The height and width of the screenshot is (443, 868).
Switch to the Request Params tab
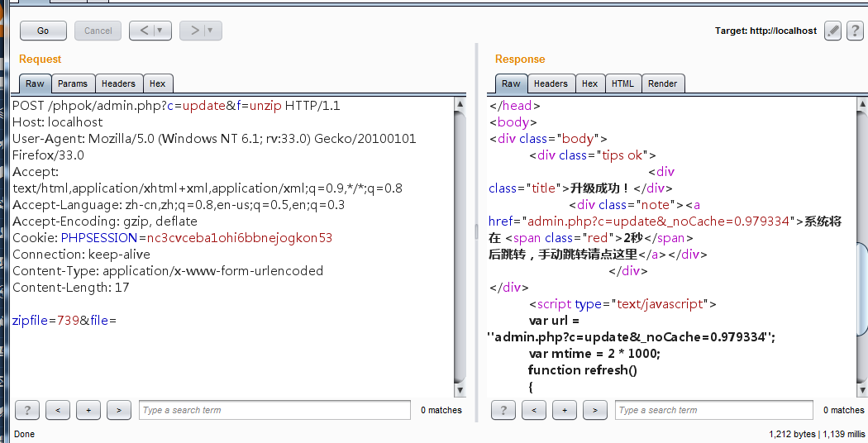[73, 83]
